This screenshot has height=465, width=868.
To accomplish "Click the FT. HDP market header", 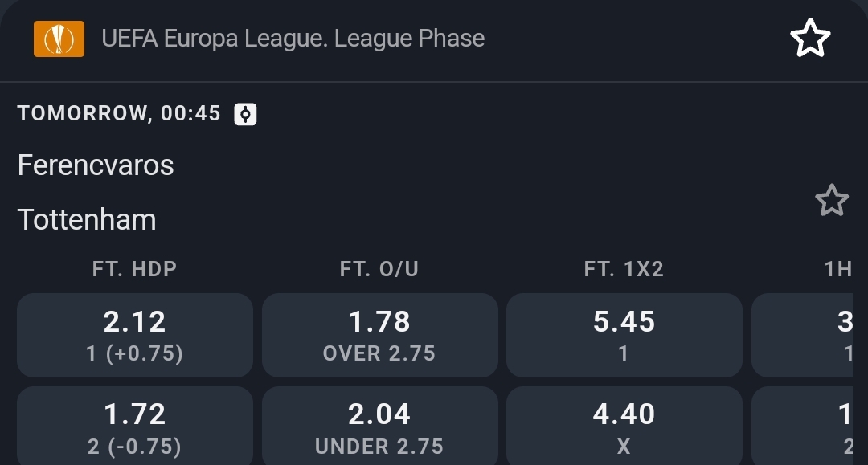I will [134, 269].
